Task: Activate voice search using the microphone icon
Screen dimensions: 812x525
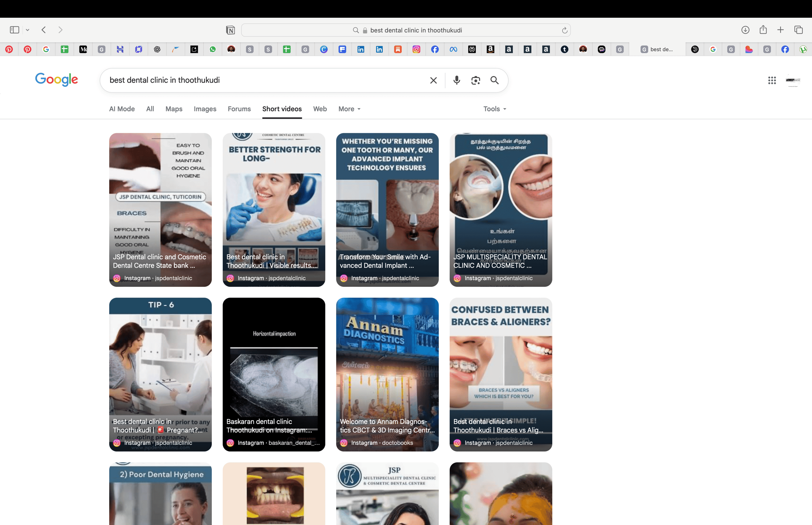Action: click(x=456, y=81)
